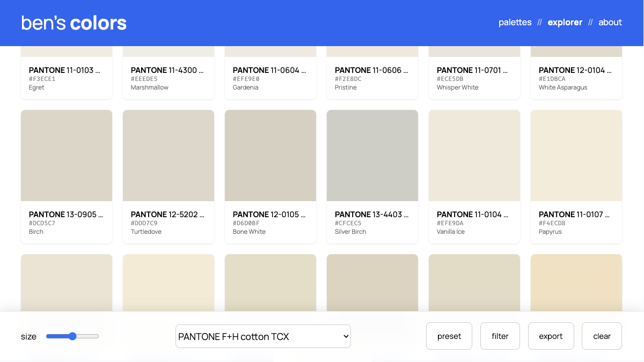
Task: Select the Marshmallow color card
Action: coord(169,78)
